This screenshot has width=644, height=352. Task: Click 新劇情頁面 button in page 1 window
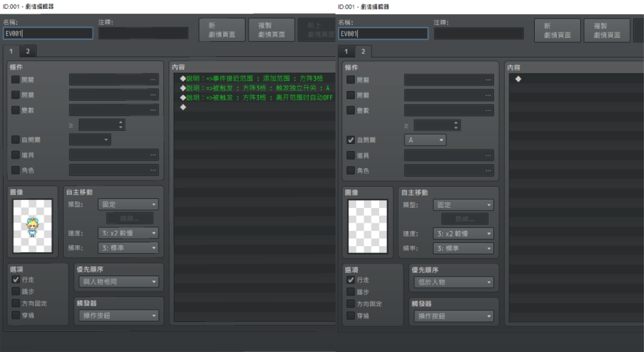coord(222,30)
